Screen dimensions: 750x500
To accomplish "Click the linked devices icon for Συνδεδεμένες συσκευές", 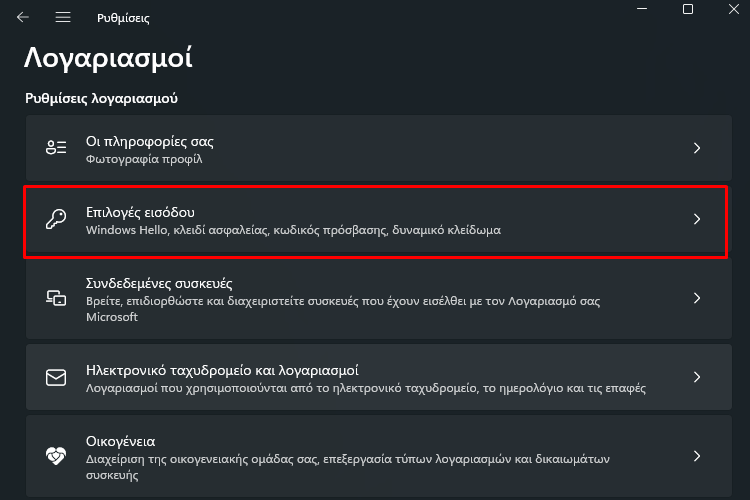I will [56, 298].
